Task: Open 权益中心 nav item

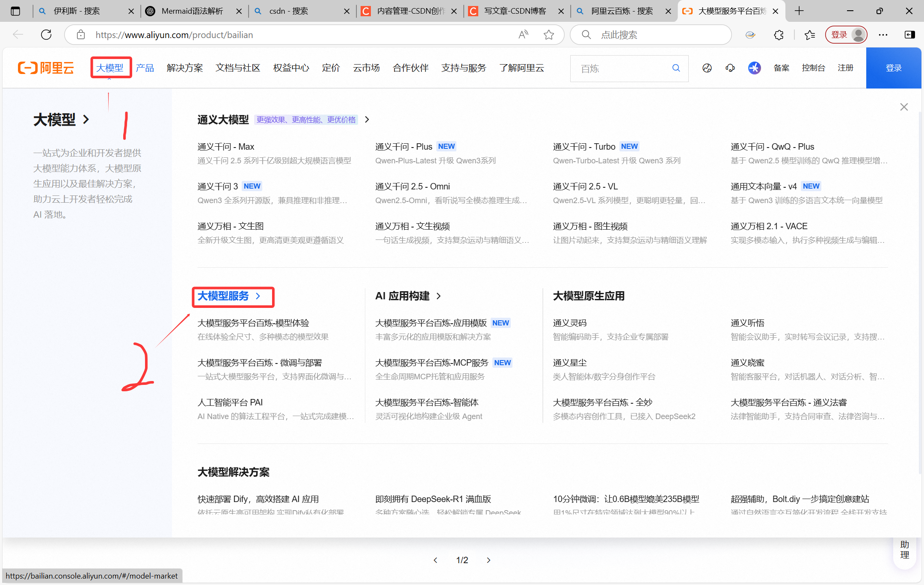Action: 291,68
